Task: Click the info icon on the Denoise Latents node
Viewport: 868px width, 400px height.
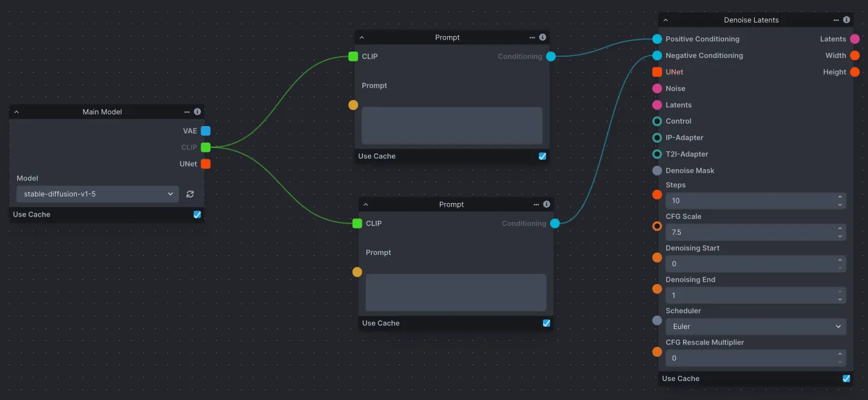Action: click(847, 20)
